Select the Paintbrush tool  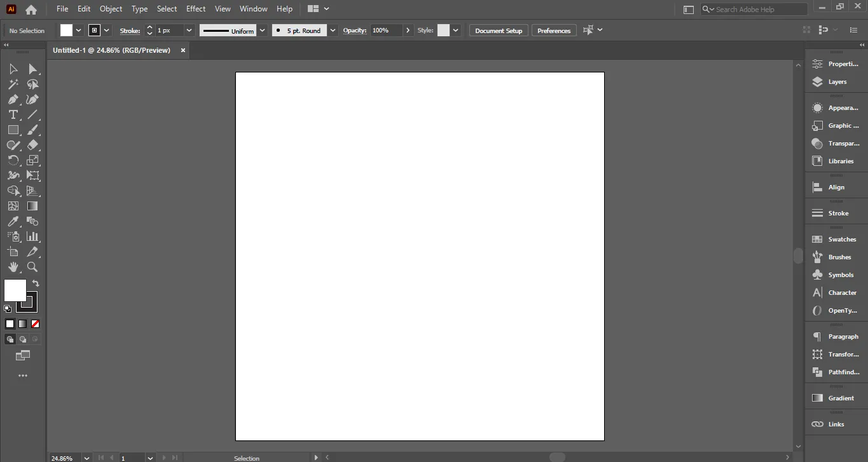pos(32,130)
